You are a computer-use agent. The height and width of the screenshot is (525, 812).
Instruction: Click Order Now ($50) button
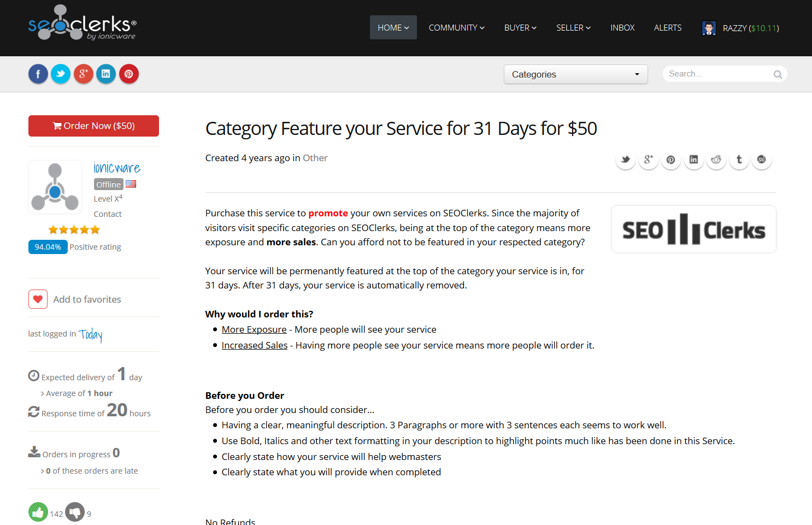[x=93, y=126]
